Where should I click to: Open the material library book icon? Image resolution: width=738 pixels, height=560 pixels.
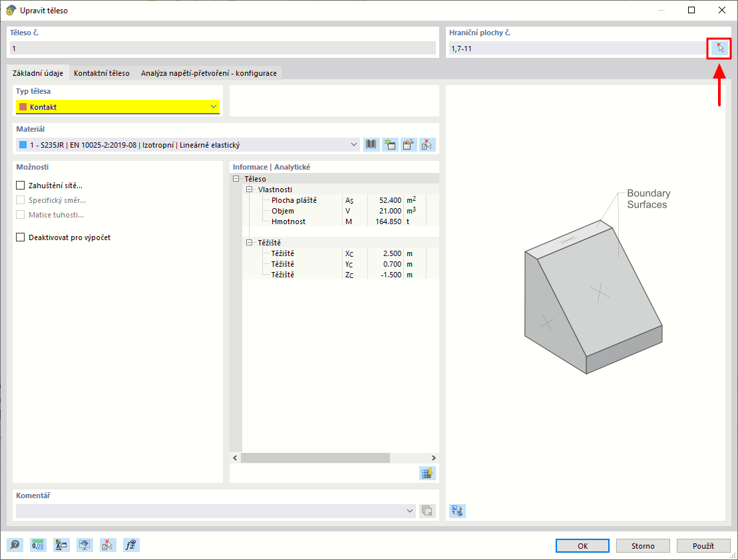371,144
